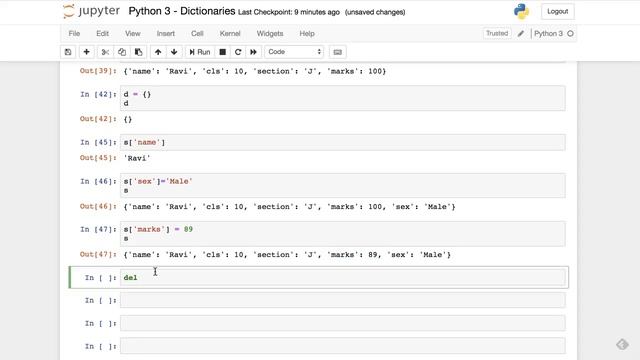Click Out[46] dictionary output
This screenshot has width=640, height=360.
(289, 207)
